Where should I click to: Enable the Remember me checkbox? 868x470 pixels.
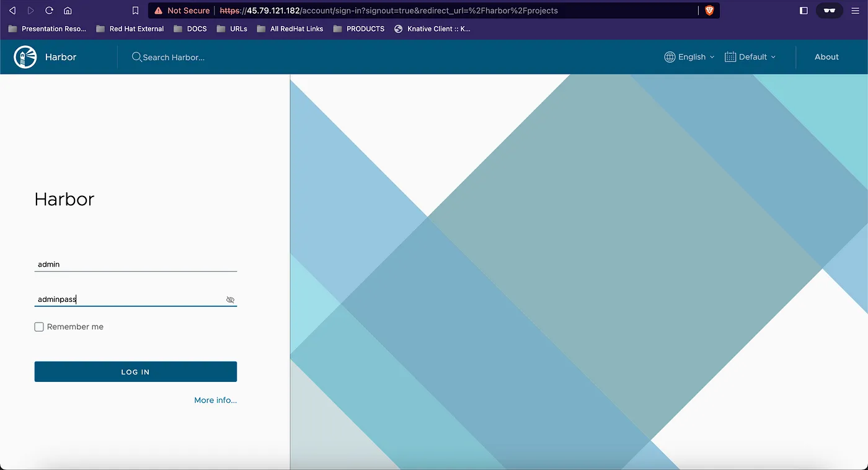[39, 327]
